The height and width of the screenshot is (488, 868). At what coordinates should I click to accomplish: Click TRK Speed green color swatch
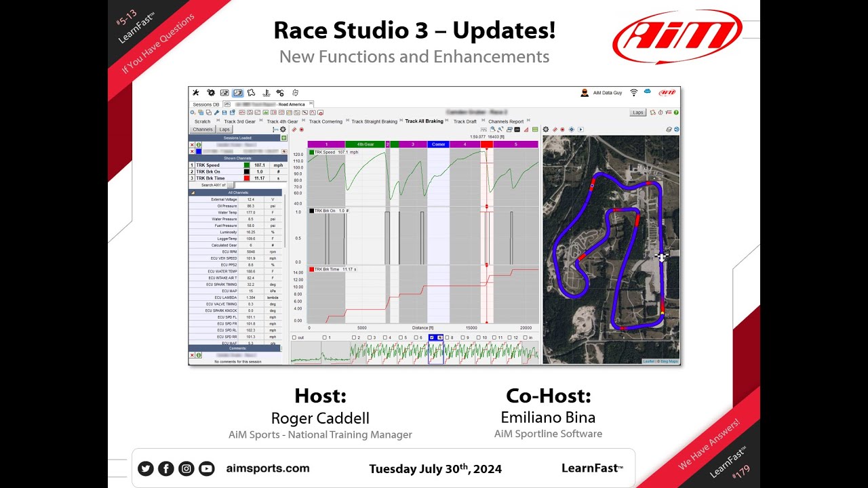247,165
